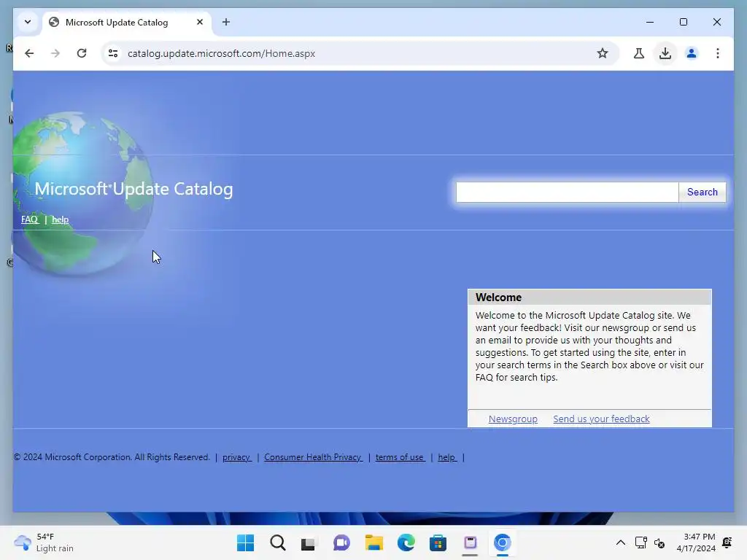The height and width of the screenshot is (560, 747).
Task: View site information icon in address bar
Action: (113, 53)
